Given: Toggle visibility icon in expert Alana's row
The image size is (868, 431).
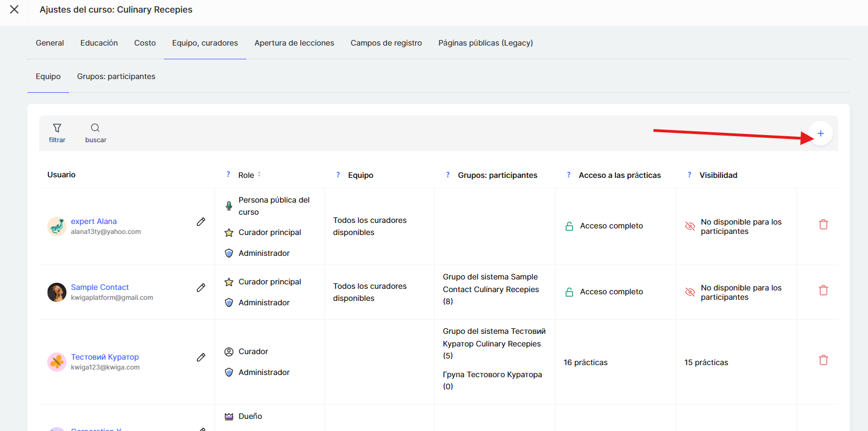Looking at the screenshot, I should point(690,226).
